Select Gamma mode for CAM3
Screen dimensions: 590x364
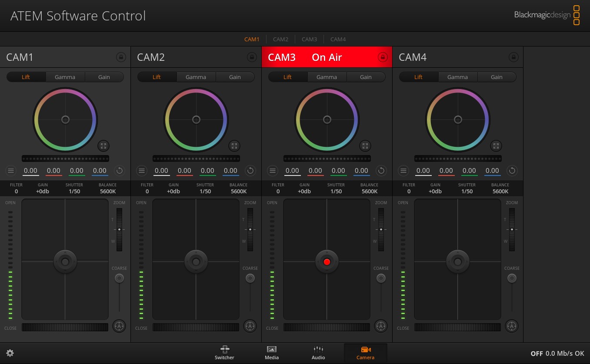[x=327, y=77]
